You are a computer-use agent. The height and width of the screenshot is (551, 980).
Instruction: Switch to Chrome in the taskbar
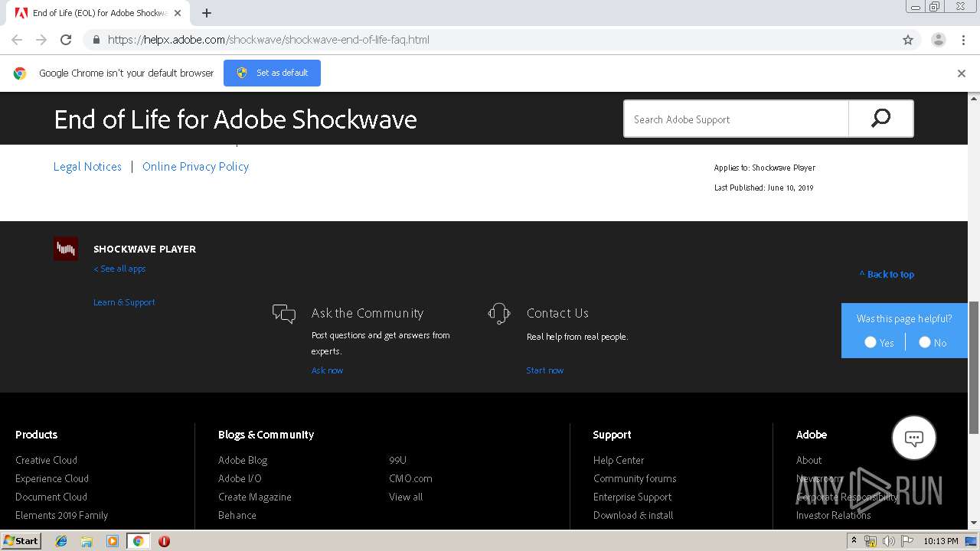138,541
